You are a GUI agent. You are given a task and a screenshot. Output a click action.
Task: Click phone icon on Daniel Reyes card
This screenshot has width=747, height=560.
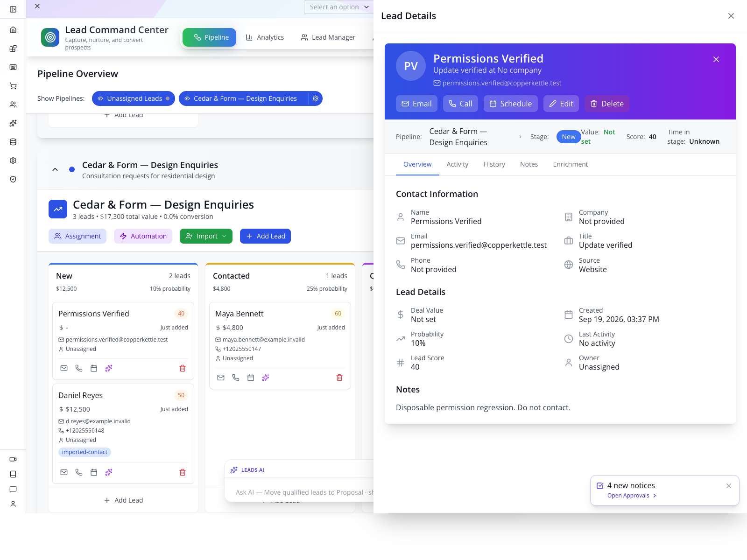[79, 472]
